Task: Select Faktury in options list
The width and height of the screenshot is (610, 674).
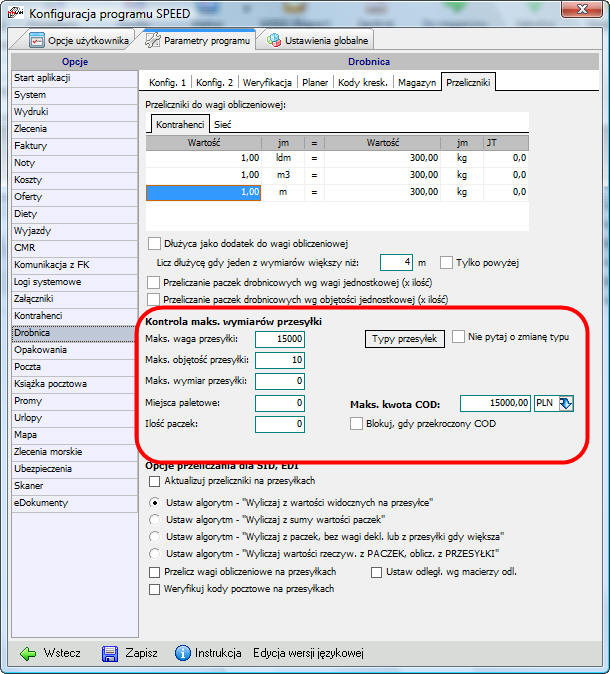Action: coord(75,146)
